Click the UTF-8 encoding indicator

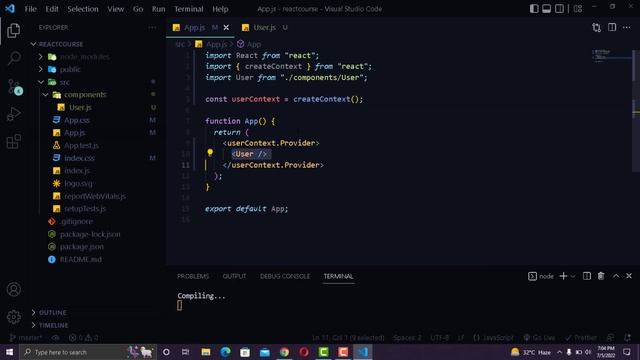440,338
